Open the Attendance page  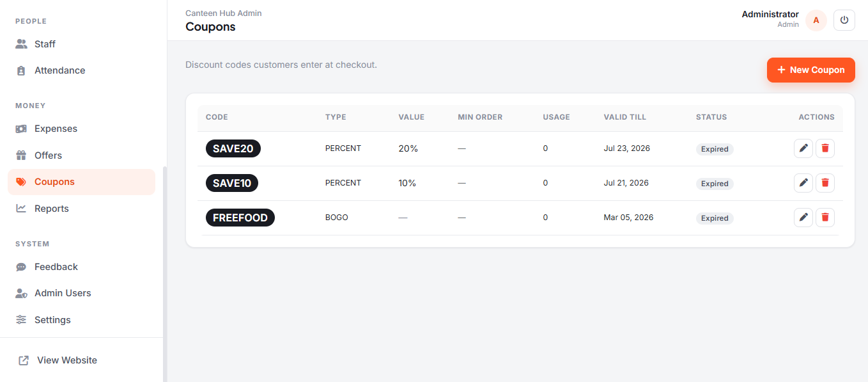81,70
